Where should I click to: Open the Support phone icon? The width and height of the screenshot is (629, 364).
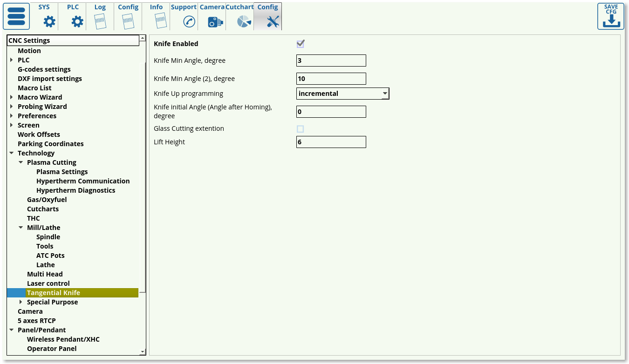(x=189, y=21)
